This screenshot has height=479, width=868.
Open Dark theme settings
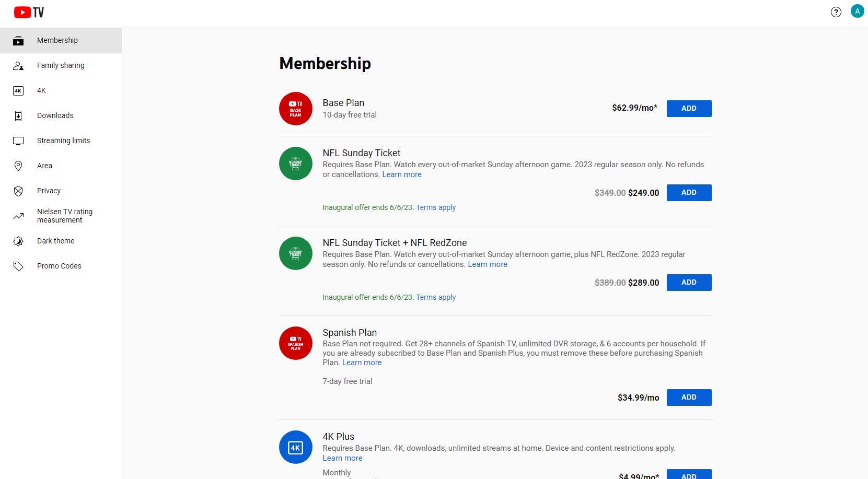(x=61, y=241)
